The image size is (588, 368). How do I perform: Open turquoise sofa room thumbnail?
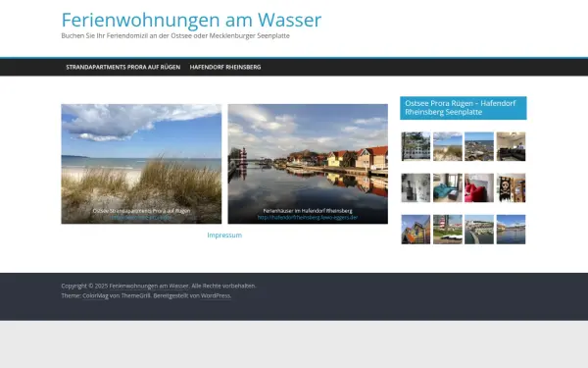(x=448, y=187)
